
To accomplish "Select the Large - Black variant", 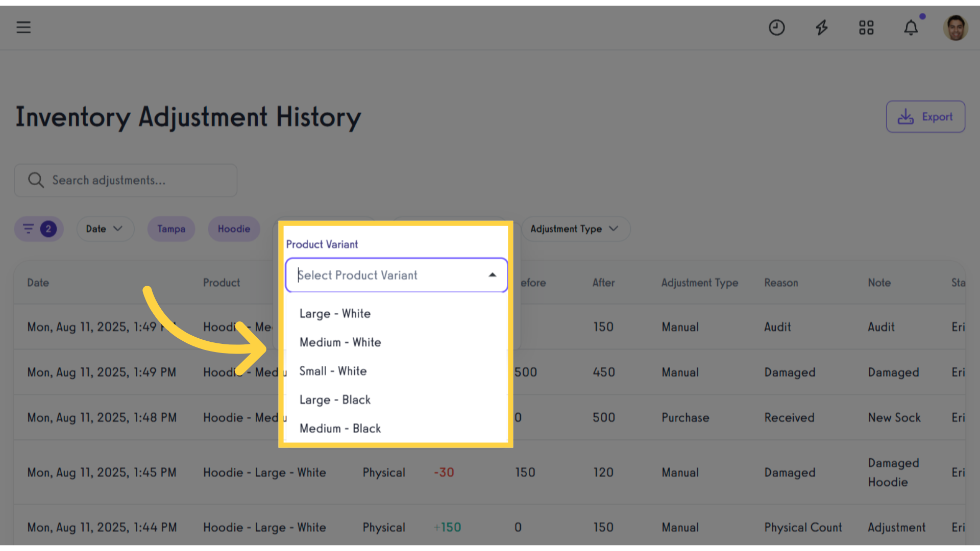I will 396,400.
